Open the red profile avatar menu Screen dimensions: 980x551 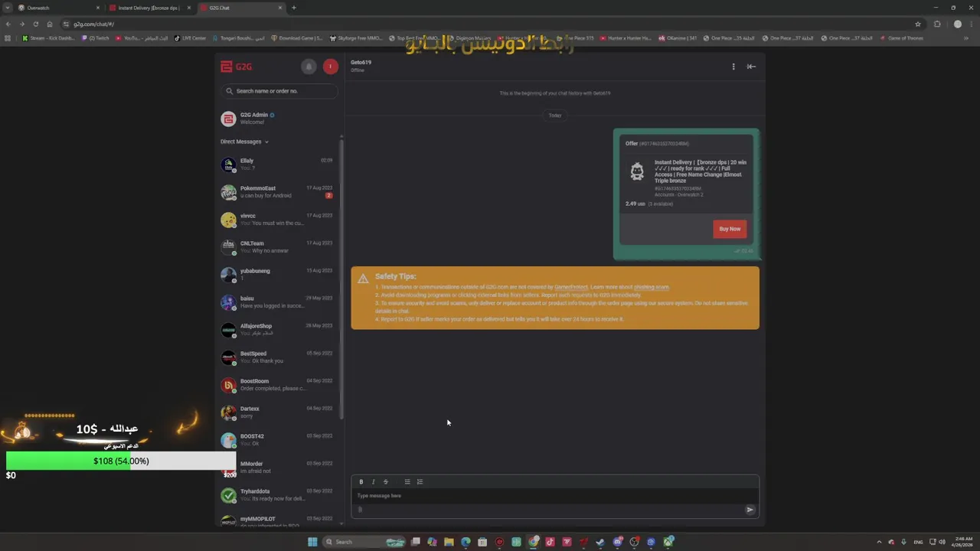pyautogui.click(x=330, y=67)
